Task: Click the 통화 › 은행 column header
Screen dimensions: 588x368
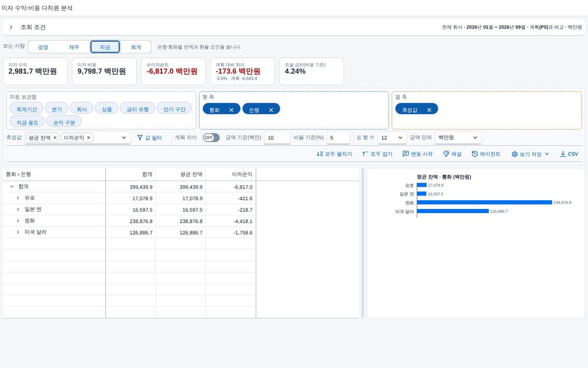Action: [54, 174]
